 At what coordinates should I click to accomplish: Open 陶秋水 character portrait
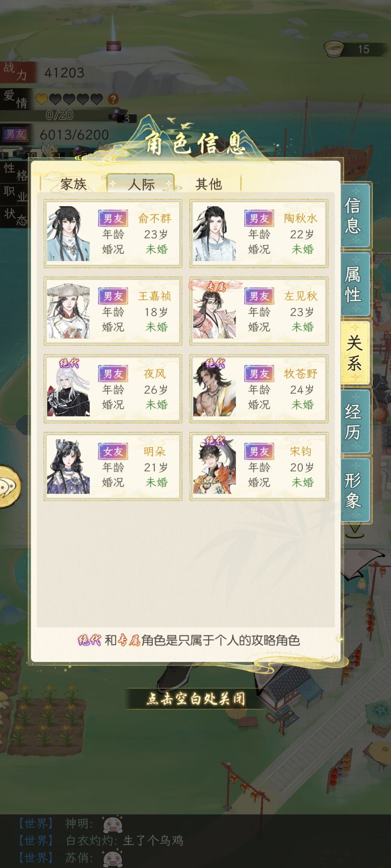[214, 234]
